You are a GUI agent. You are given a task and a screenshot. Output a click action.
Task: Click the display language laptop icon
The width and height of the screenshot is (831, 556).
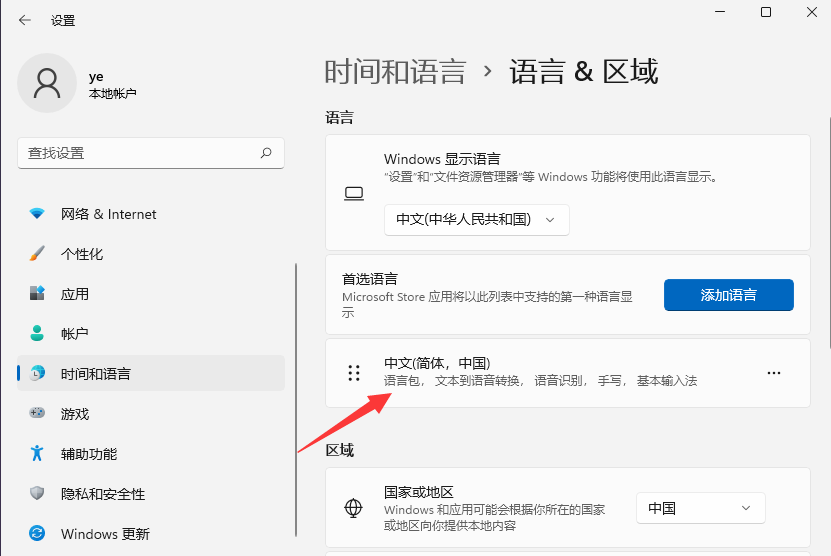354,193
